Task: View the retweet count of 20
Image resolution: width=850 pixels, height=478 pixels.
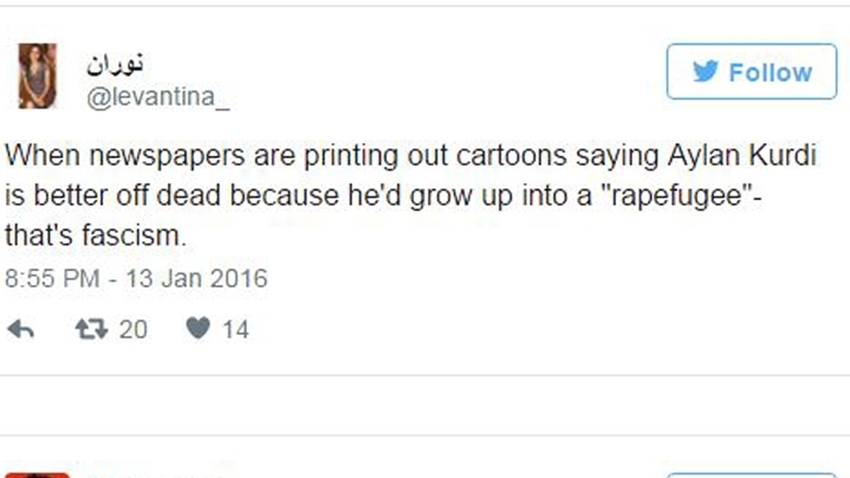Action: click(132, 329)
